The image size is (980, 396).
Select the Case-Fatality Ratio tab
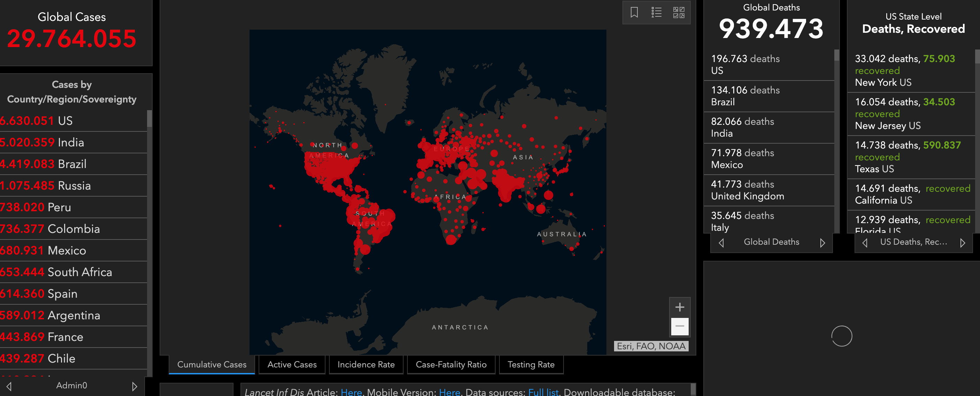coord(451,364)
